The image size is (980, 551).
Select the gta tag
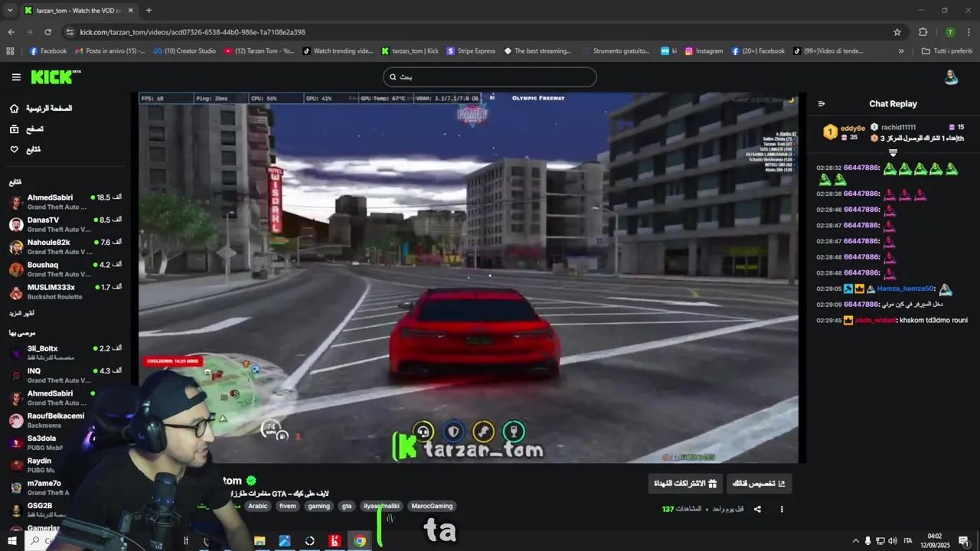pyautogui.click(x=347, y=506)
